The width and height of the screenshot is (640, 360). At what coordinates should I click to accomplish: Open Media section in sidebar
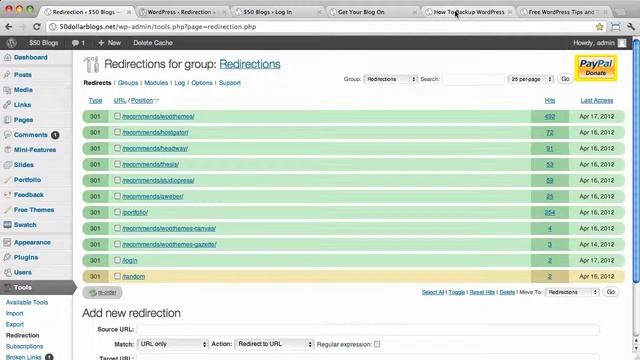(23, 90)
